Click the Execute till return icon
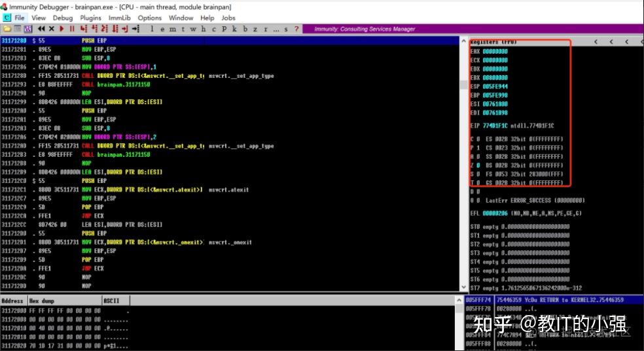Screen dimensions: 644x351 (125, 29)
